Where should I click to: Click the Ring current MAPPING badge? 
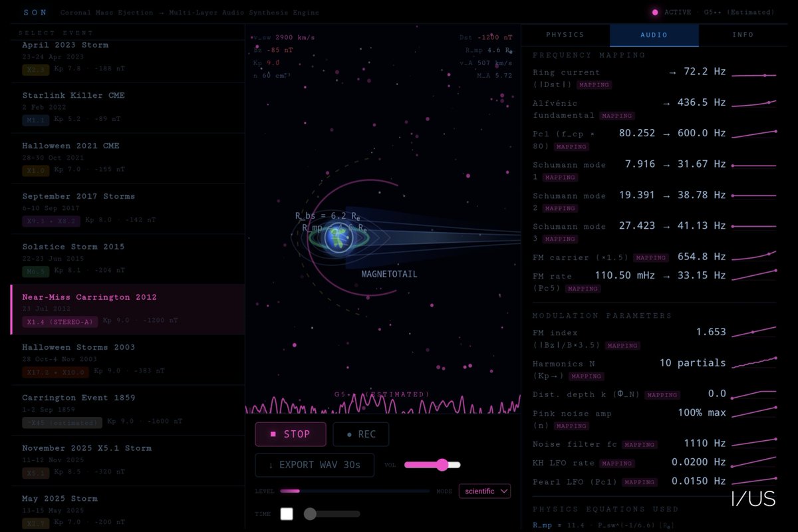point(594,85)
